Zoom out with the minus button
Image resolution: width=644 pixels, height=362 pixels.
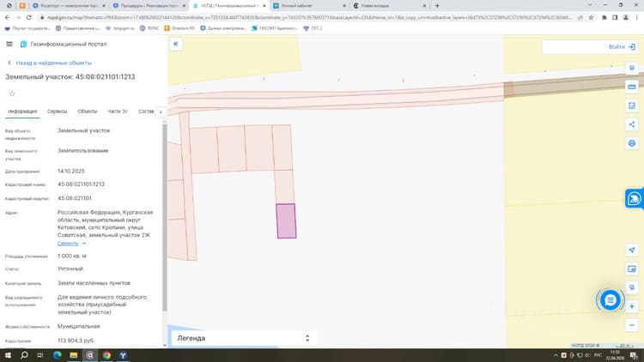point(632,325)
